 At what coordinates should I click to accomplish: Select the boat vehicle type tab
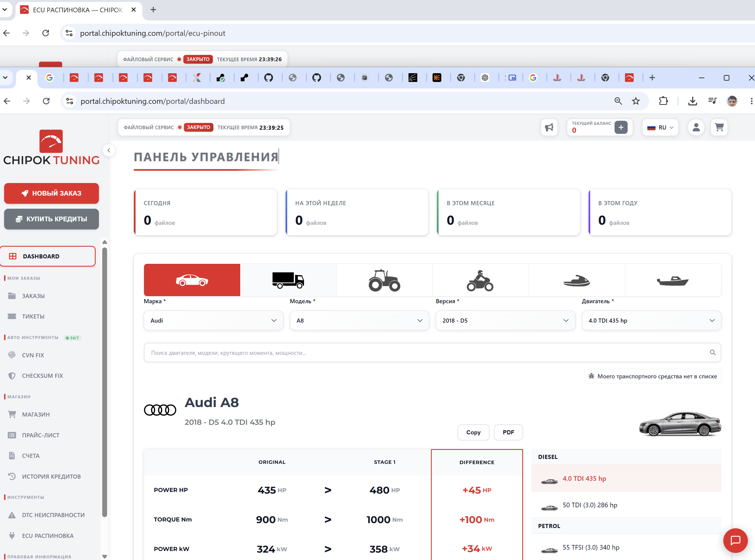pyautogui.click(x=673, y=280)
